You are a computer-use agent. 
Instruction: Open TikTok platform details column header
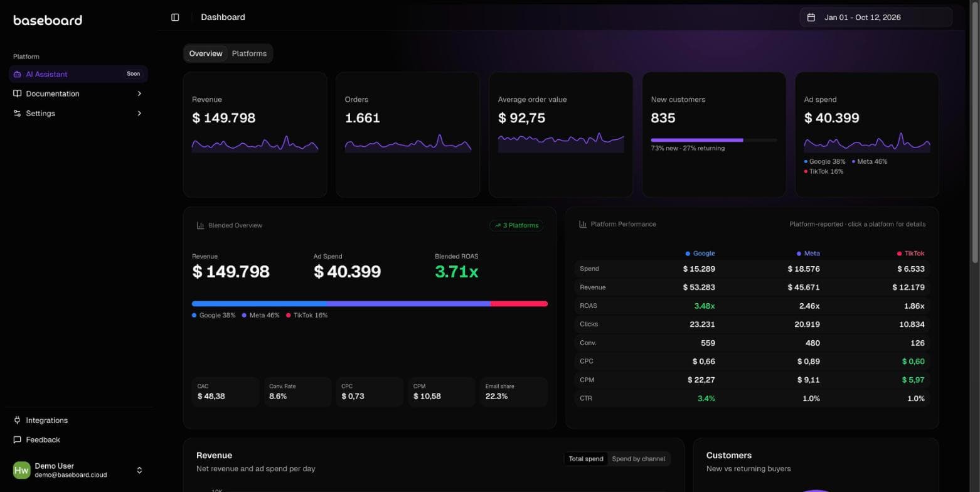[x=911, y=254]
